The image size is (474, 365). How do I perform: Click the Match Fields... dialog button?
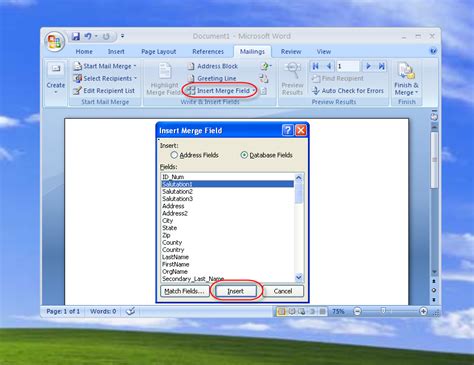(x=185, y=291)
